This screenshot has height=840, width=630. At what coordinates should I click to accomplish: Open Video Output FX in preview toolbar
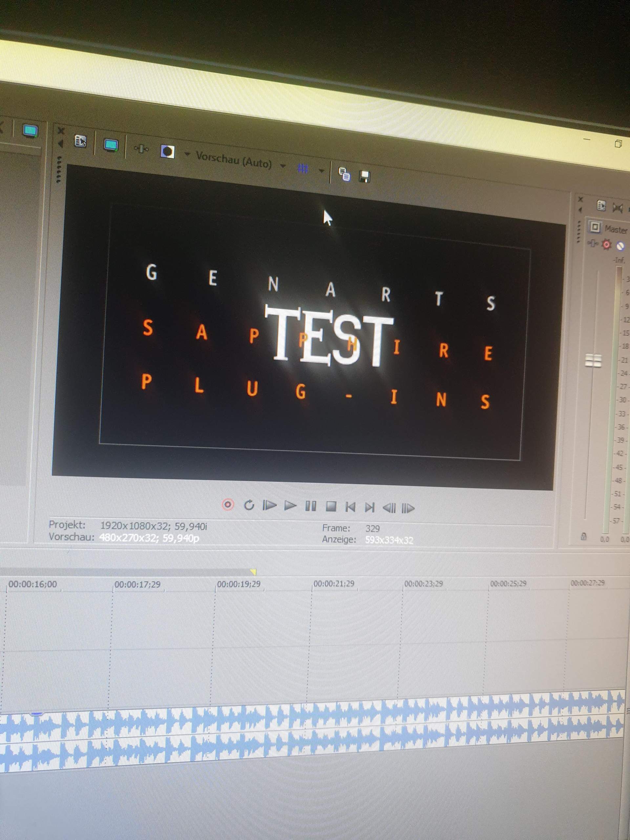(141, 149)
